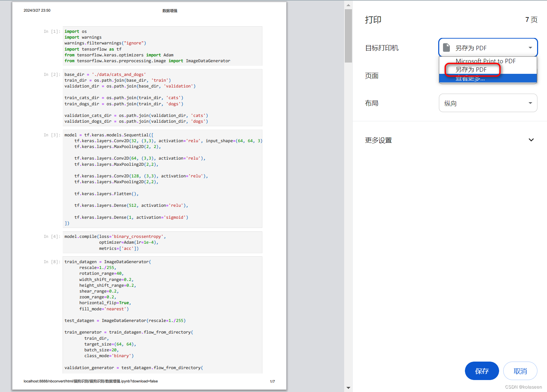Click the test_datagen assignment line
This screenshot has width=547, height=392.
[125, 321]
